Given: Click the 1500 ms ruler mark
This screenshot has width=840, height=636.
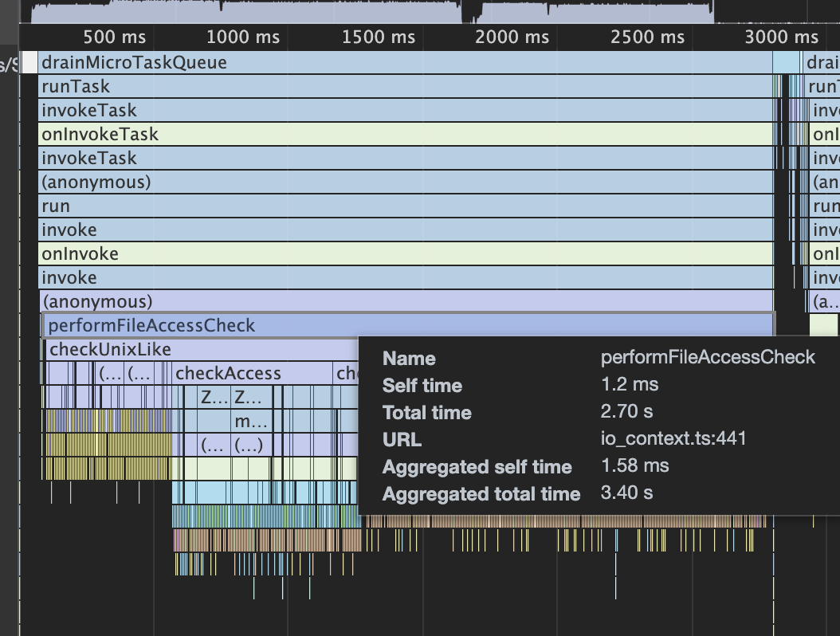Looking at the screenshot, I should pyautogui.click(x=379, y=37).
